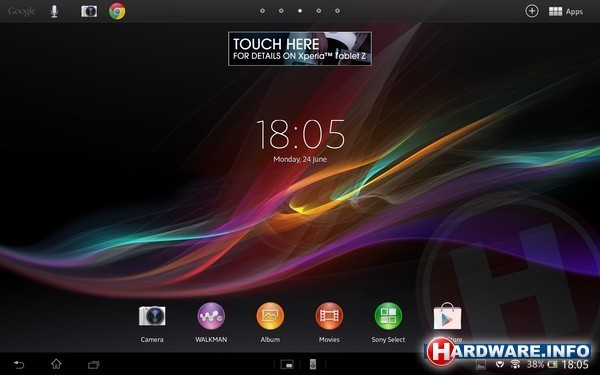The width and height of the screenshot is (600, 375).
Task: Open the Camera app in dock
Action: point(152,323)
